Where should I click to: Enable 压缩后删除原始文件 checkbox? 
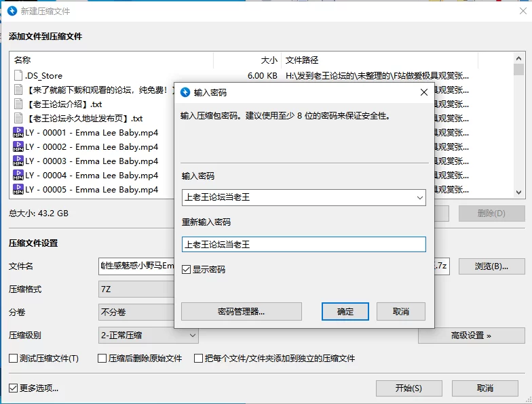102,358
